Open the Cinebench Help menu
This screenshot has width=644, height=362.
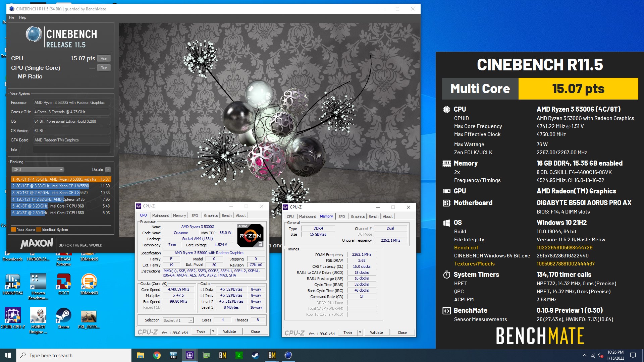coord(22,17)
